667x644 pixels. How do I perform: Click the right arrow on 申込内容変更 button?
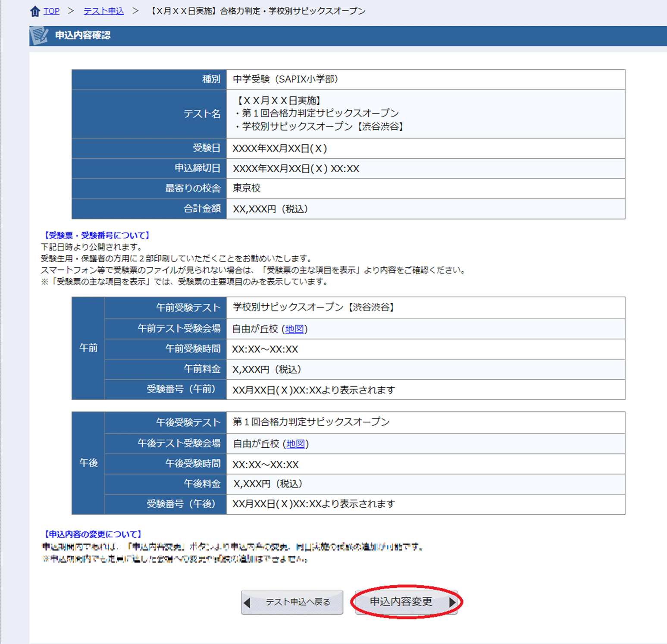tap(452, 602)
